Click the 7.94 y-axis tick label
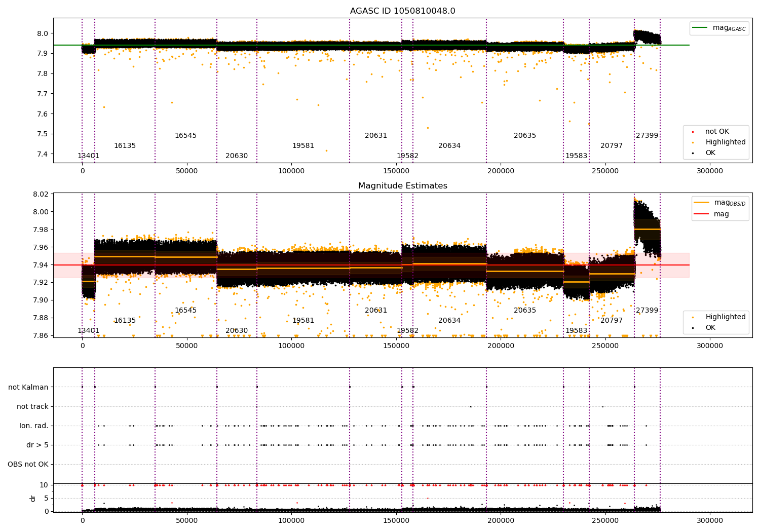760x532 pixels. (41, 265)
